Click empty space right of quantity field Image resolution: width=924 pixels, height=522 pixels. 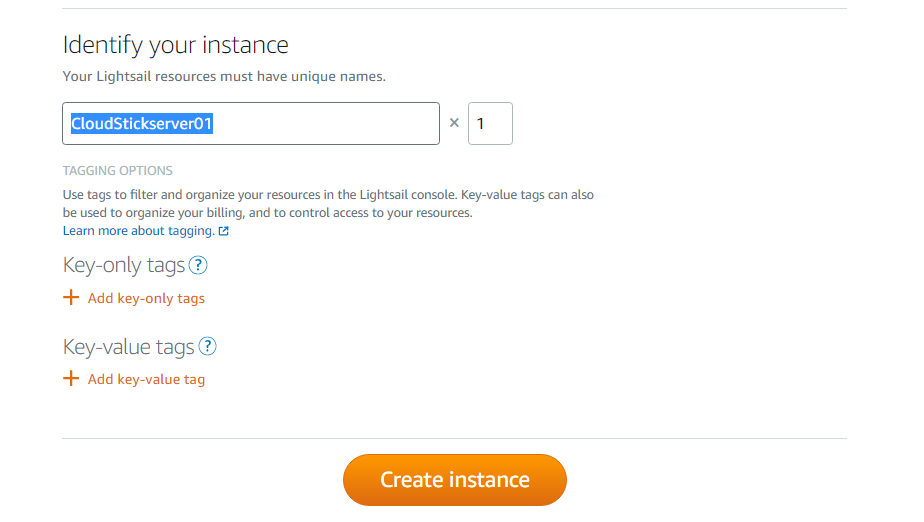pyautogui.click(x=680, y=124)
